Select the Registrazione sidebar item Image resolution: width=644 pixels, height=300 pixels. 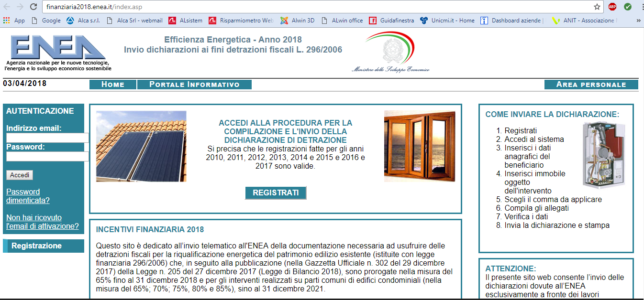pos(44,246)
